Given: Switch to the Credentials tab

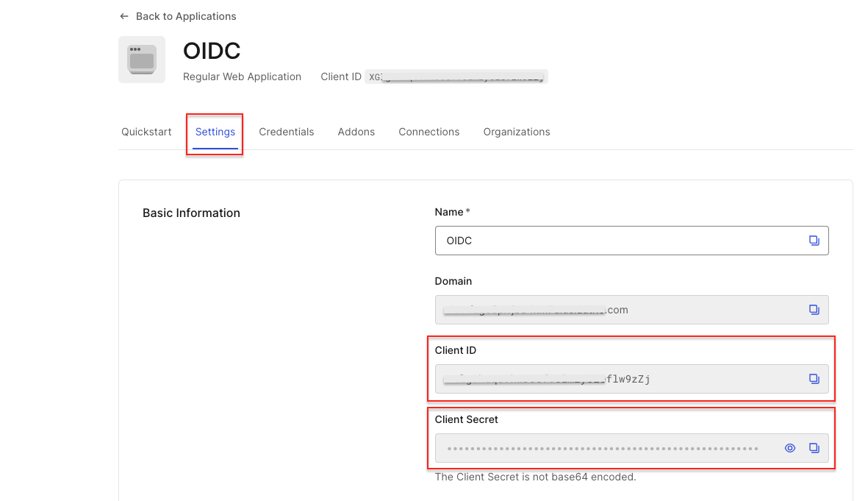Looking at the screenshot, I should click(x=287, y=132).
